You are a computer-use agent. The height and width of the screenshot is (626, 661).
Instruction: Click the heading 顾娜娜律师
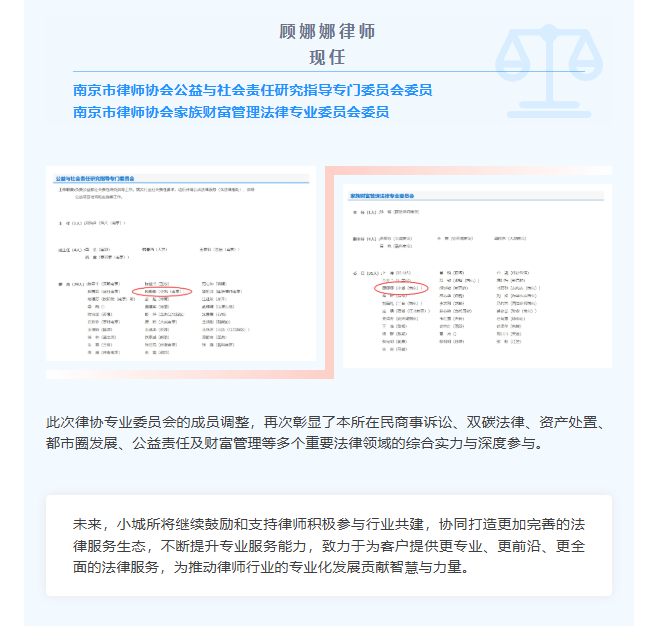coord(327,31)
